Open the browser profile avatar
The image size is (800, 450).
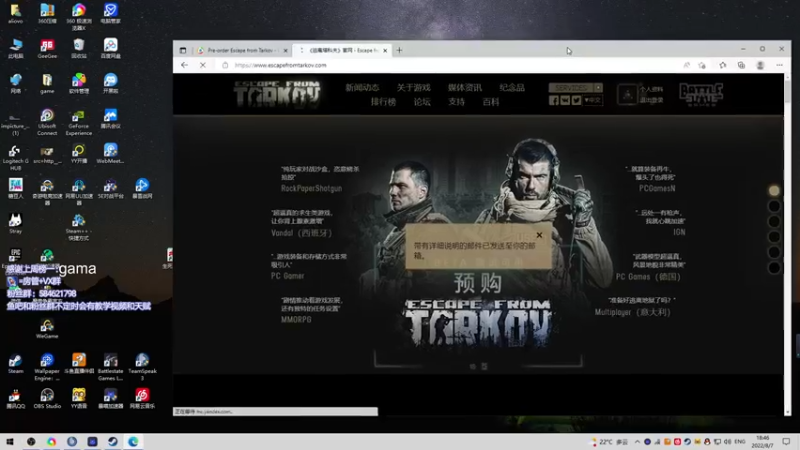pyautogui.click(x=760, y=65)
